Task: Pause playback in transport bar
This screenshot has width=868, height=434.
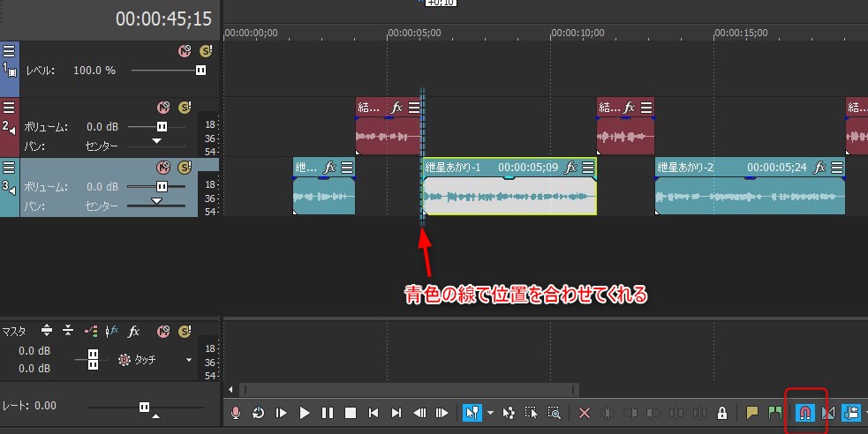Action: pyautogui.click(x=328, y=413)
